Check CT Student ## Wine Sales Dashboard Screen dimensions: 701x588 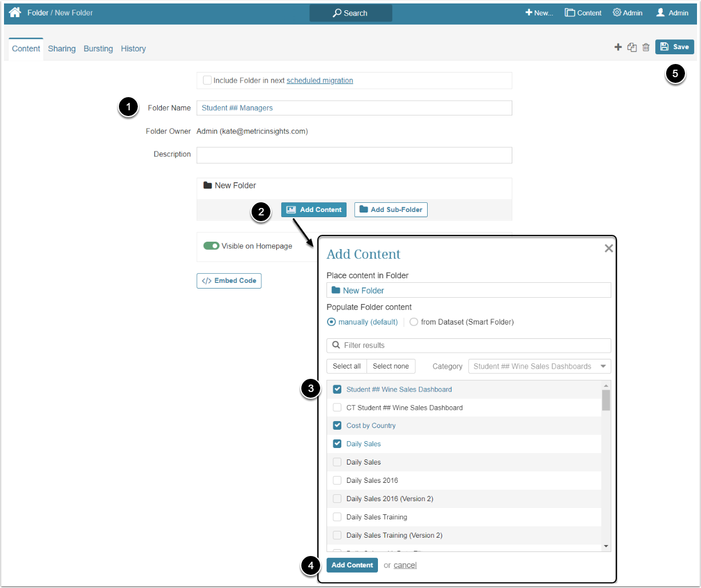click(337, 407)
